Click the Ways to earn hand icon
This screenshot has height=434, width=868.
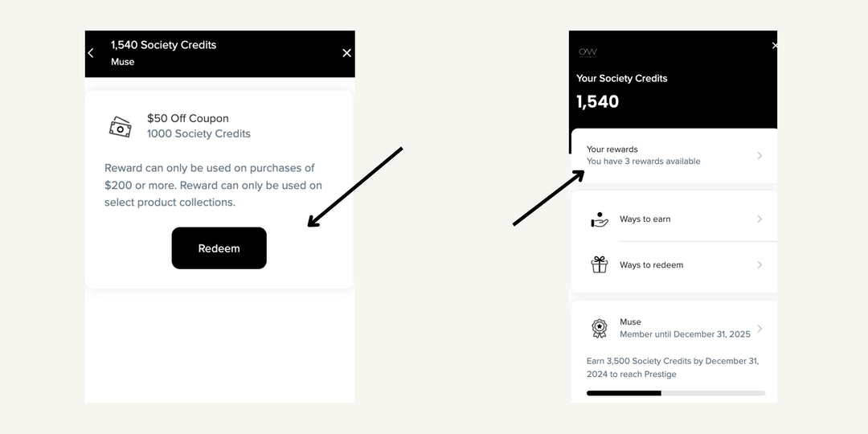(600, 219)
